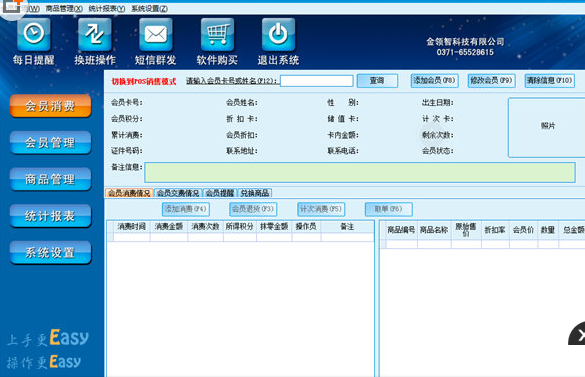Click the 会员价 column header
Viewport: 585px width, 377px height.
pyautogui.click(x=523, y=230)
